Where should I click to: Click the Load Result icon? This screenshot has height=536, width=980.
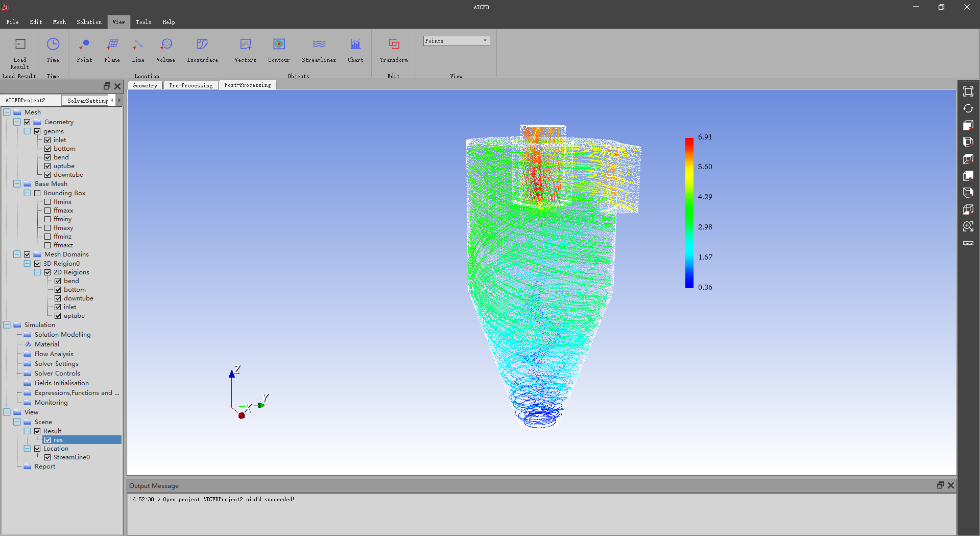[20, 44]
